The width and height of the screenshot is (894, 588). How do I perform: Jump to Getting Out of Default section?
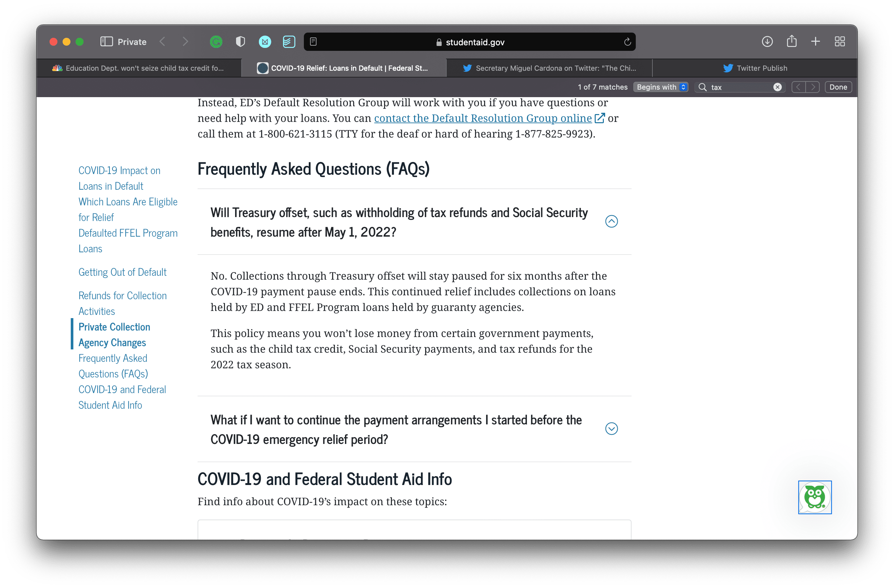(x=123, y=272)
